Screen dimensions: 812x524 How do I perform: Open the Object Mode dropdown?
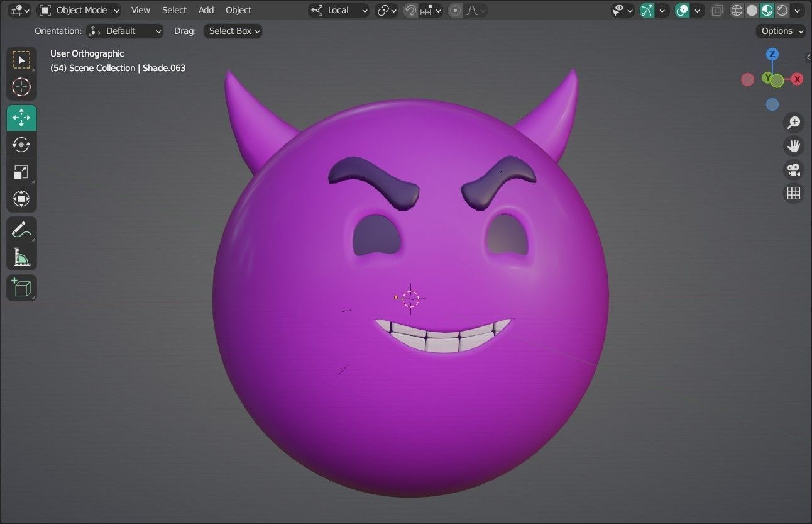point(79,10)
